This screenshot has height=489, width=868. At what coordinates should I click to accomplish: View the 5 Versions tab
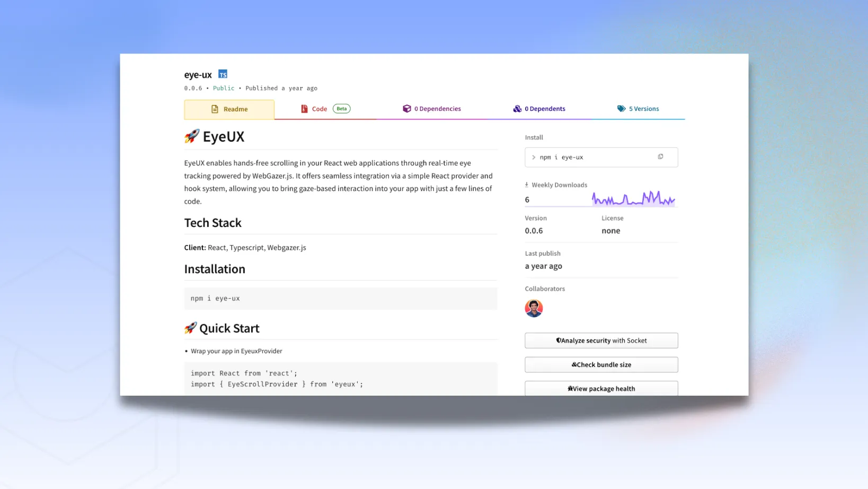tap(638, 109)
